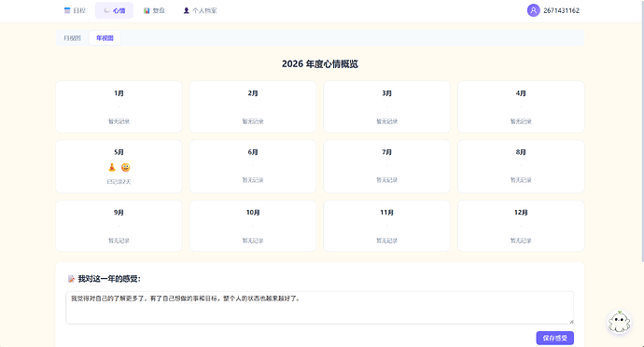The image size is (644, 347).
Task: Open the 9月 month card
Action: [119, 226]
